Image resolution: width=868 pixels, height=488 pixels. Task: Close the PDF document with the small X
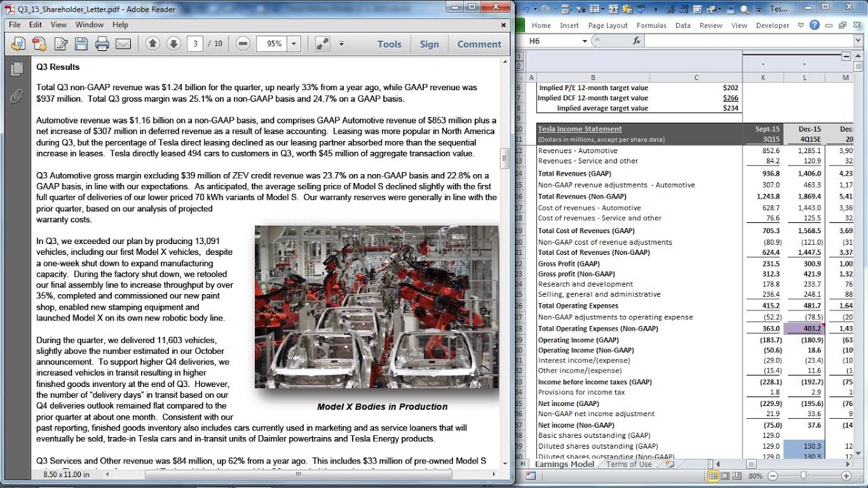(503, 25)
